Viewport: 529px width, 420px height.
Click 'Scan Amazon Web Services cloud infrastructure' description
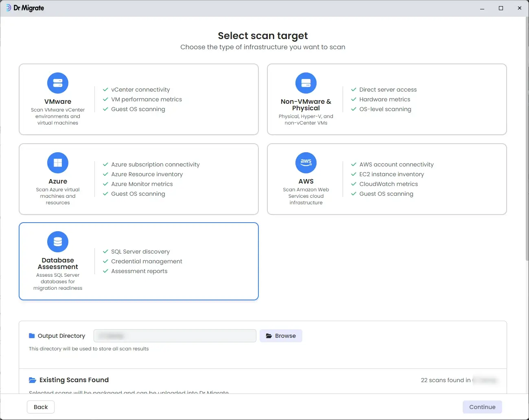pos(306,196)
